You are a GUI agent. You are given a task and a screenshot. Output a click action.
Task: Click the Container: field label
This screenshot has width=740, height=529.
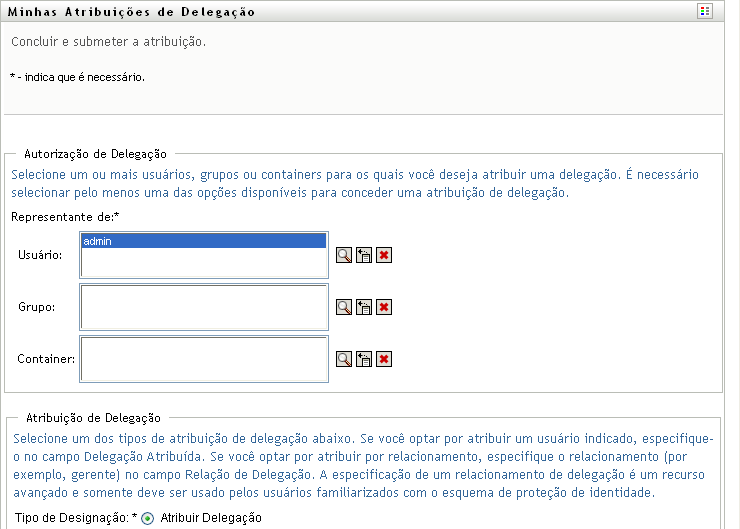(46, 359)
